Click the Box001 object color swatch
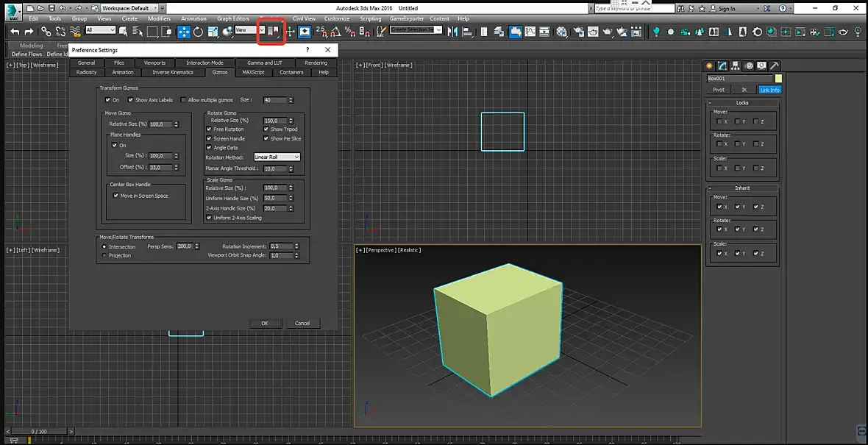The height and width of the screenshot is (445, 868). point(778,79)
